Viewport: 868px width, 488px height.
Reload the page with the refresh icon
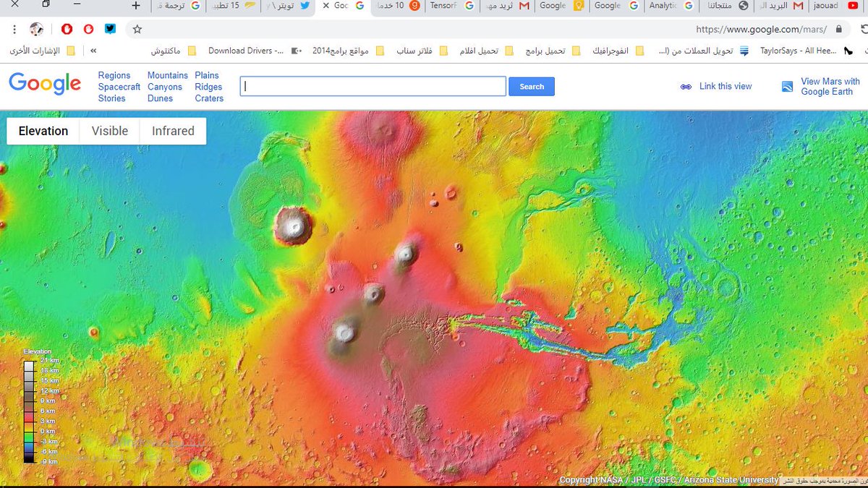point(864,30)
